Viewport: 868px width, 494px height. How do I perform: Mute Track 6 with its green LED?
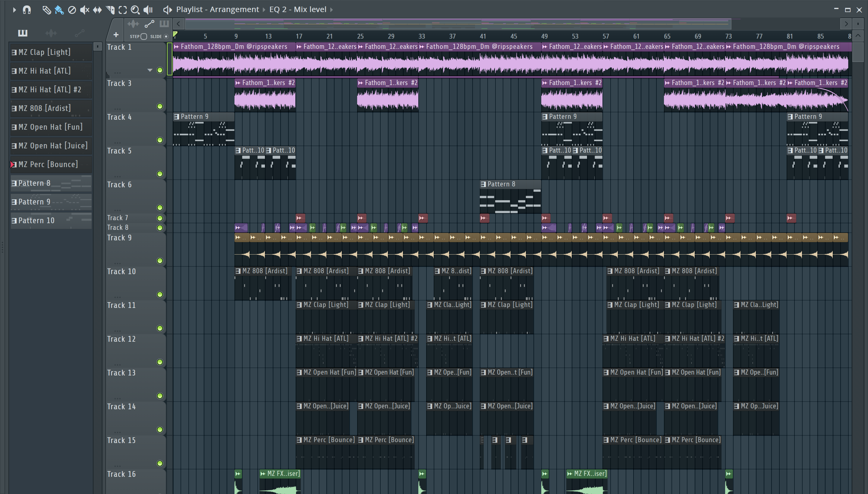point(160,207)
